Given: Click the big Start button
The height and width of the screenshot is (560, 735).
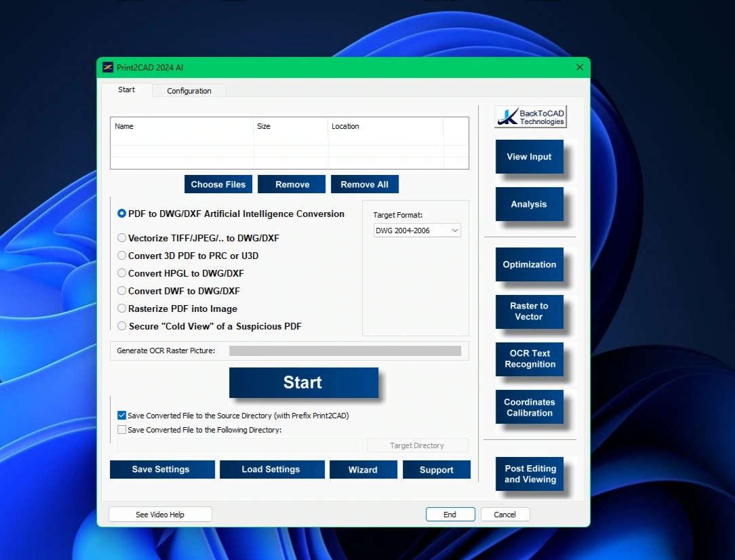Looking at the screenshot, I should [304, 382].
